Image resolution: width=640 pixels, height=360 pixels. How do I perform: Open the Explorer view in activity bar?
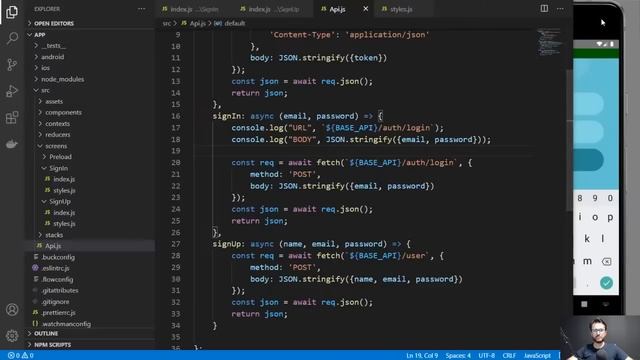(x=12, y=12)
